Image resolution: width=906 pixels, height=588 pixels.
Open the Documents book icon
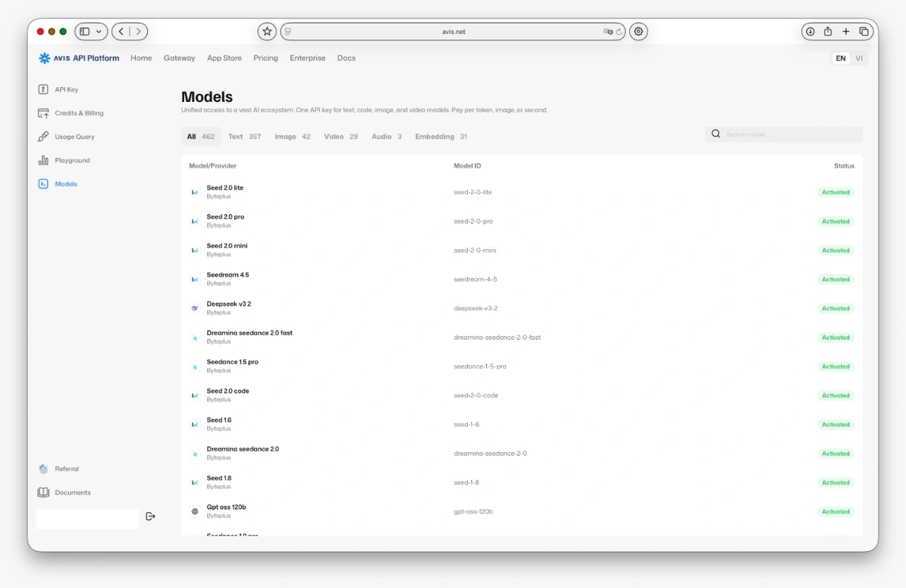(x=43, y=492)
